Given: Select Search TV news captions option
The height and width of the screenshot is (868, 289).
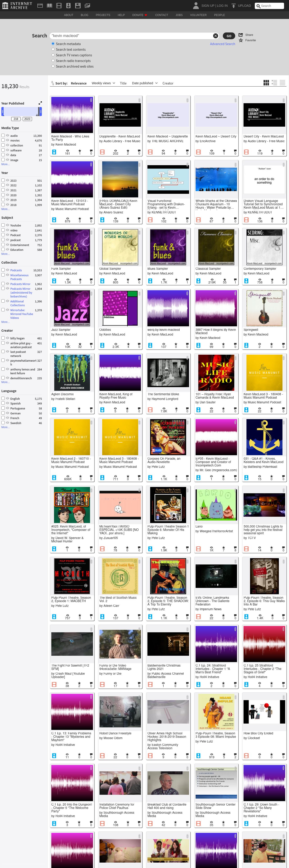Looking at the screenshot, I should click(53, 55).
